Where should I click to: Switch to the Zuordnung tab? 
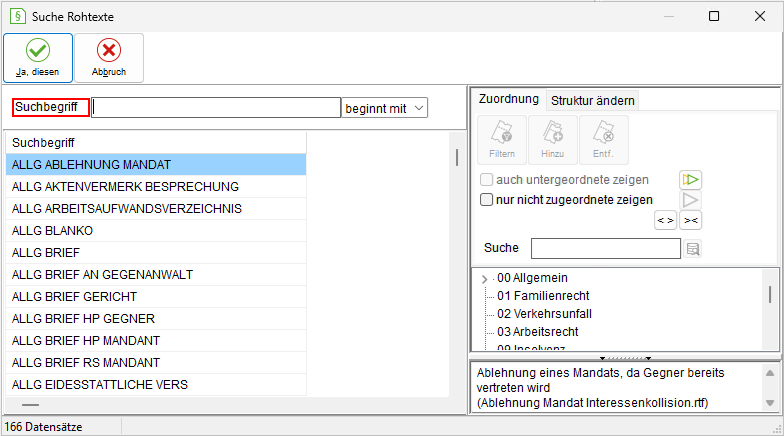508,99
